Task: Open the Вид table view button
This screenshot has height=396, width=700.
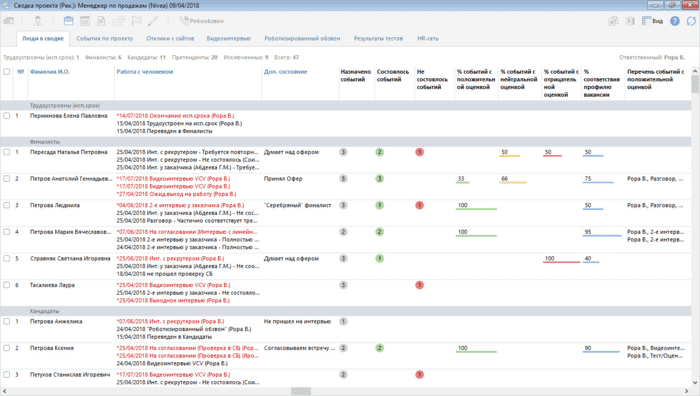Action: coord(652,21)
